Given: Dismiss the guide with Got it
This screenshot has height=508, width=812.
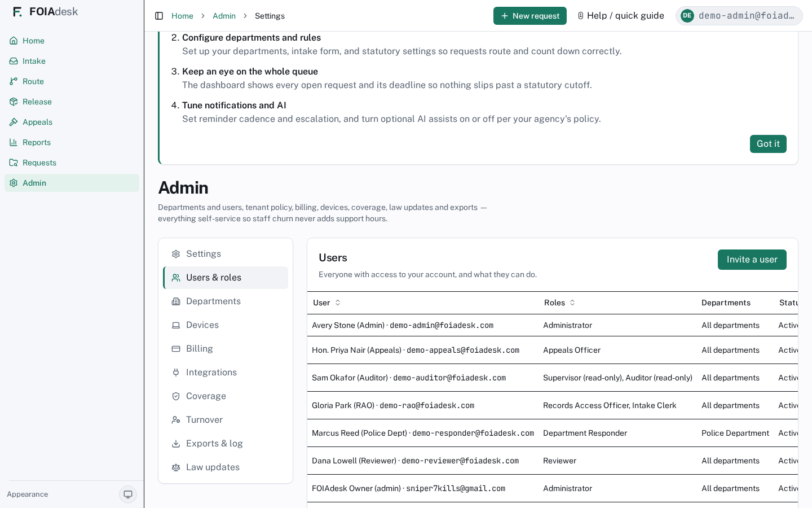Looking at the screenshot, I should [768, 144].
